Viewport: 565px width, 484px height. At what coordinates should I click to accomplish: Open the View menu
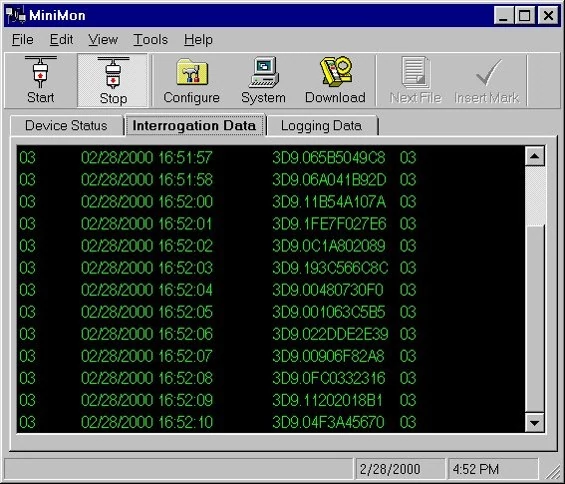[x=103, y=39]
